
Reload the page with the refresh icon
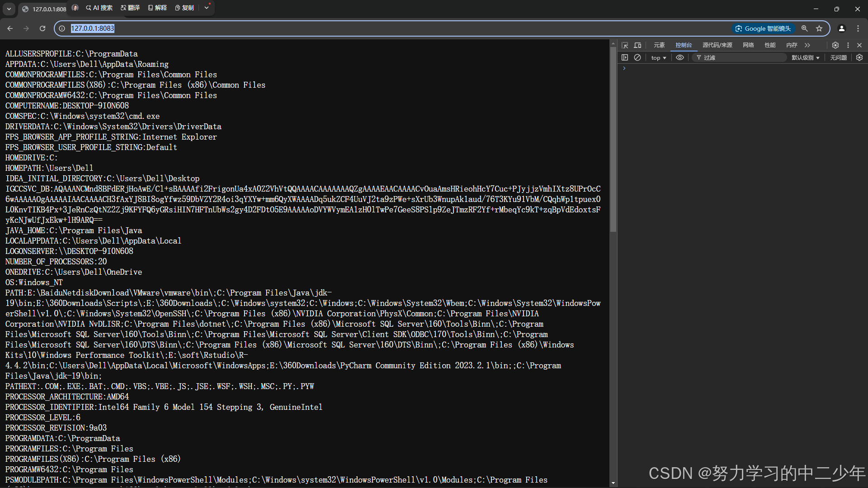click(x=42, y=28)
